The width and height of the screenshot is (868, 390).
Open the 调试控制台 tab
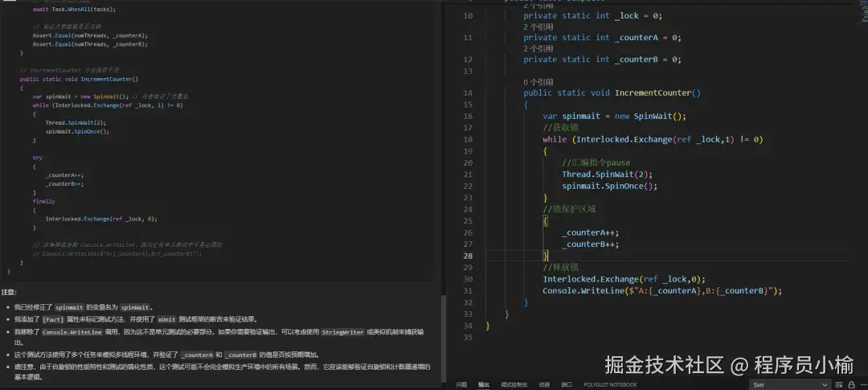click(x=514, y=384)
